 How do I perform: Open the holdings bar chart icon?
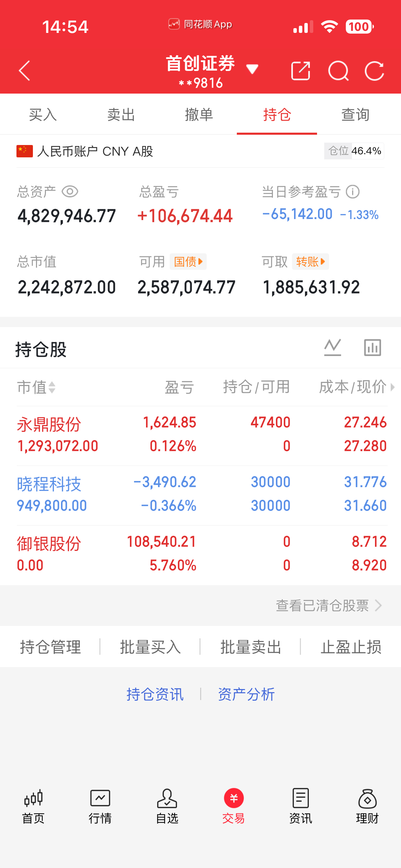(373, 348)
